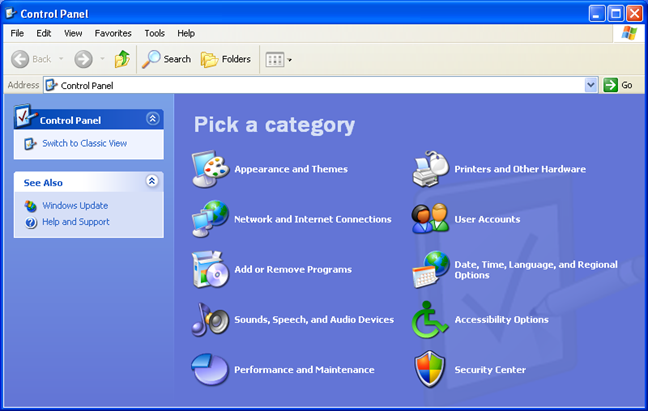Viewport: 648px width, 411px height.
Task: Open the Tools menu
Action: point(154,33)
